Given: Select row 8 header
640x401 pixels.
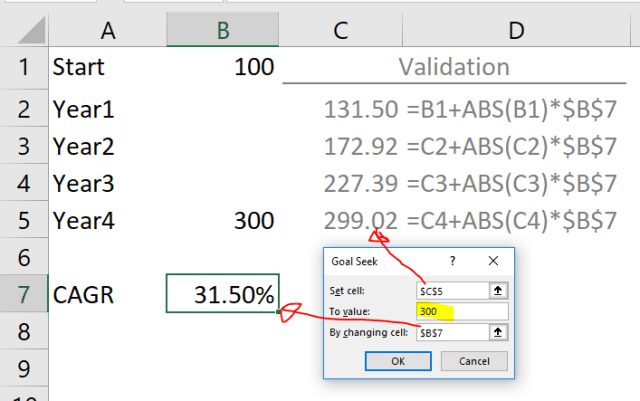Looking at the screenshot, I should click(24, 332).
